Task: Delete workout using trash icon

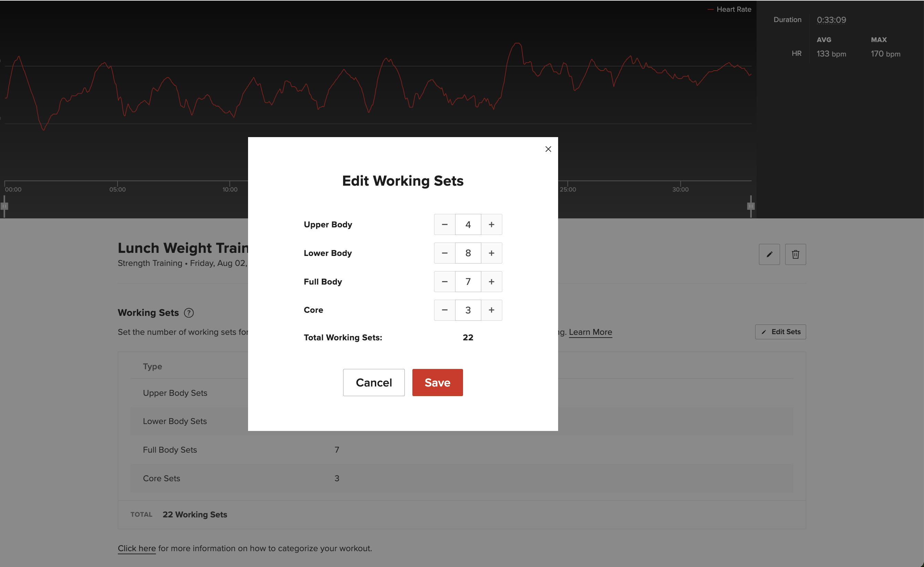Action: (x=795, y=254)
